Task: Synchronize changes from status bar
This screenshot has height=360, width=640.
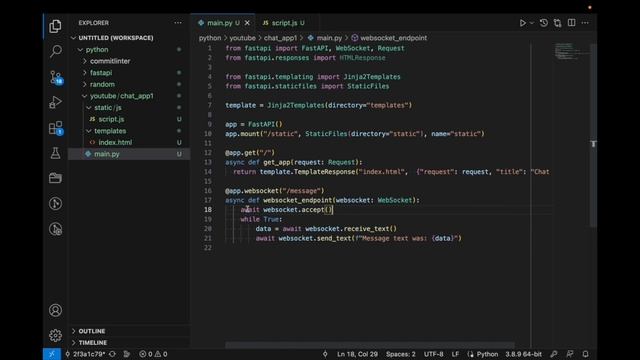Action: point(112,354)
